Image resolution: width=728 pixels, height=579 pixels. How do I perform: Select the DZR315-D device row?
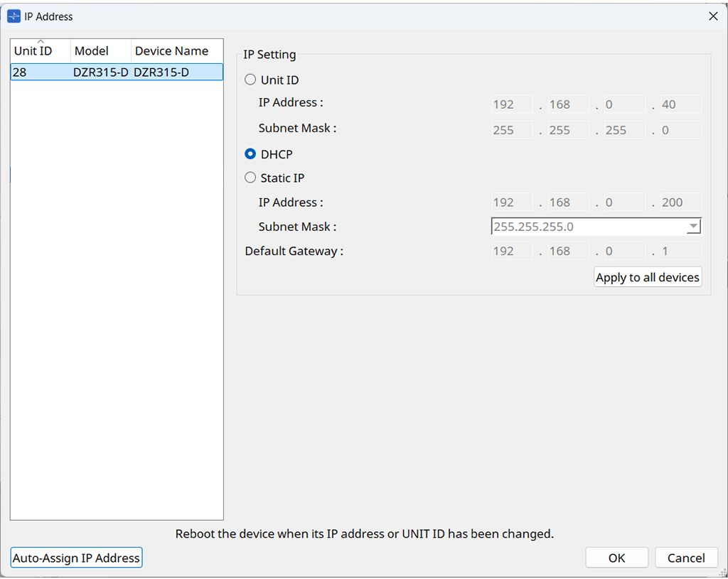(x=117, y=72)
